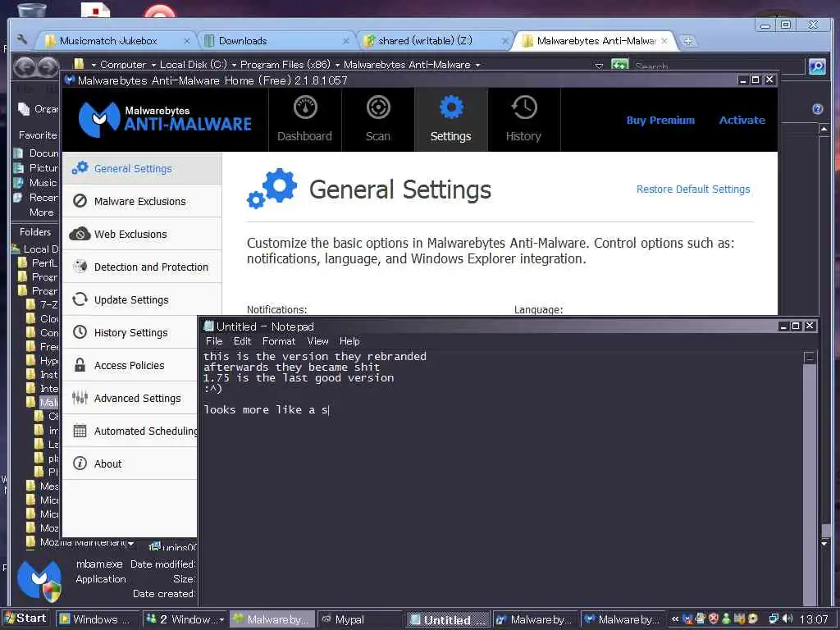This screenshot has height=630, width=840.
Task: Open the Program Files (x86) breadcrumb dropdown
Action: [x=337, y=65]
